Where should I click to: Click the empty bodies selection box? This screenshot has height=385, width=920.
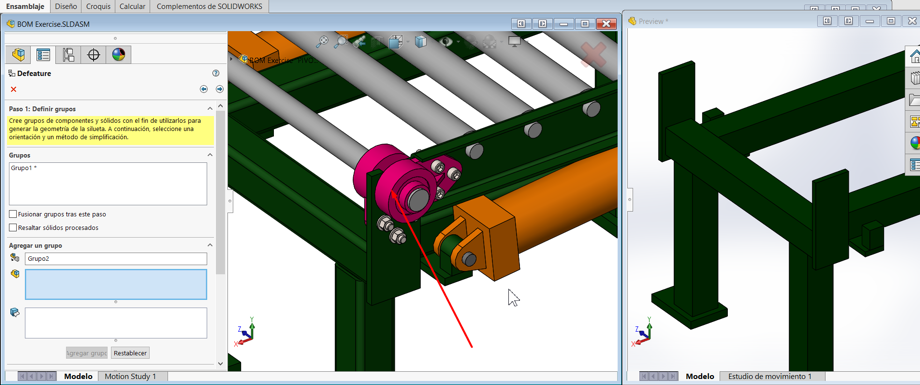[116, 323]
